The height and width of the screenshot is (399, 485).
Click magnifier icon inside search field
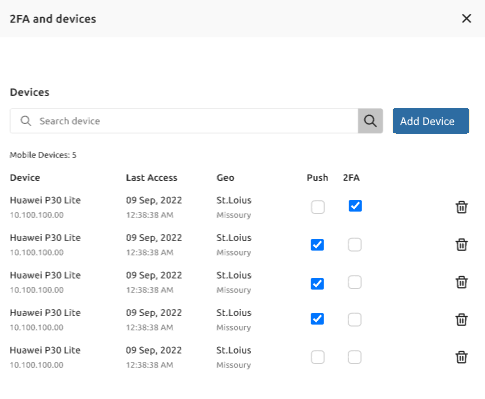pyautogui.click(x=26, y=121)
